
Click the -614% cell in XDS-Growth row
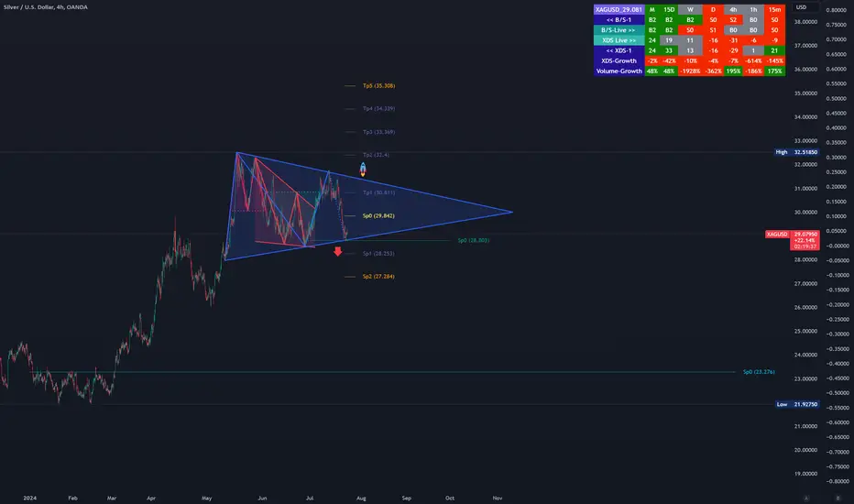[753, 61]
